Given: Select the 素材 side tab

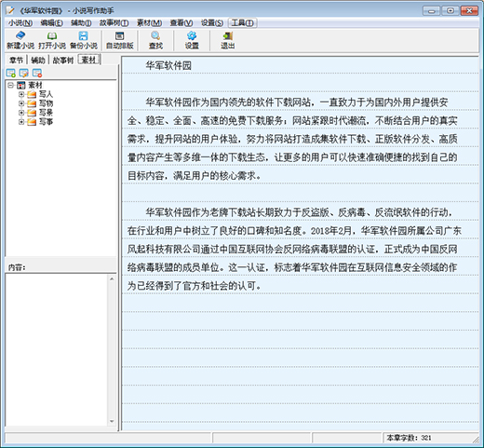Looking at the screenshot, I should click(88, 60).
